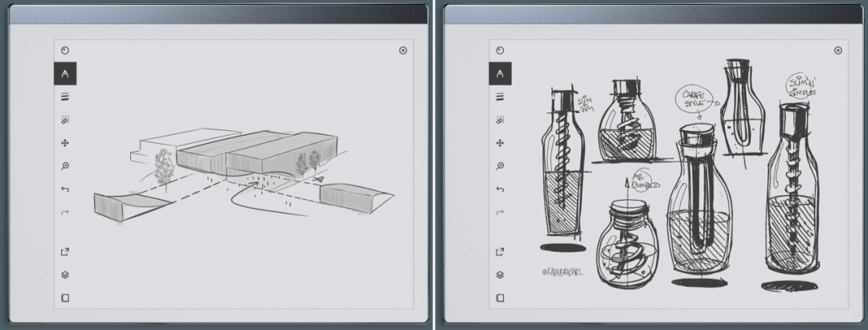Tap the "CARAFE STYLE" handwritten bubble
Image resolution: width=868 pixels, height=330 pixels.
694,99
